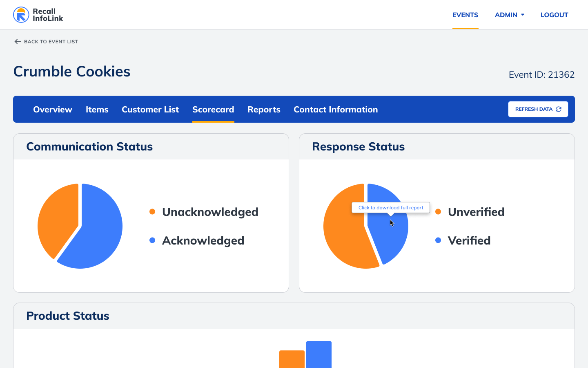Switch to Contact Information tab
This screenshot has height=368, width=588.
click(336, 110)
